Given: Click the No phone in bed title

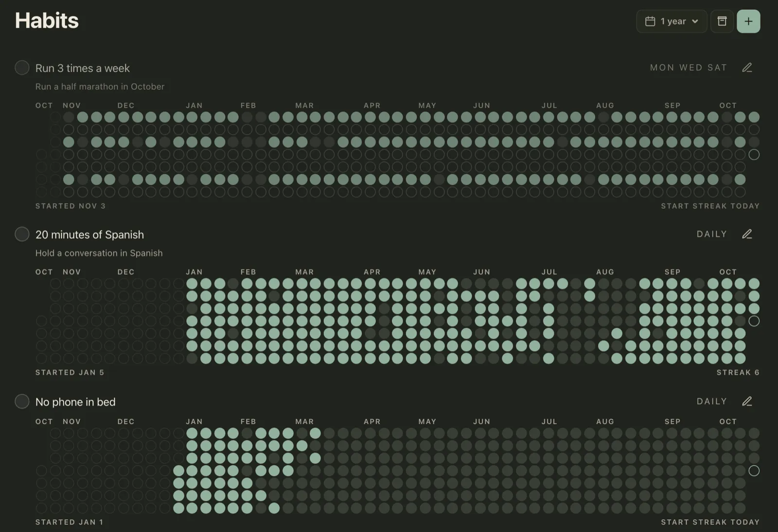Looking at the screenshot, I should (75, 402).
